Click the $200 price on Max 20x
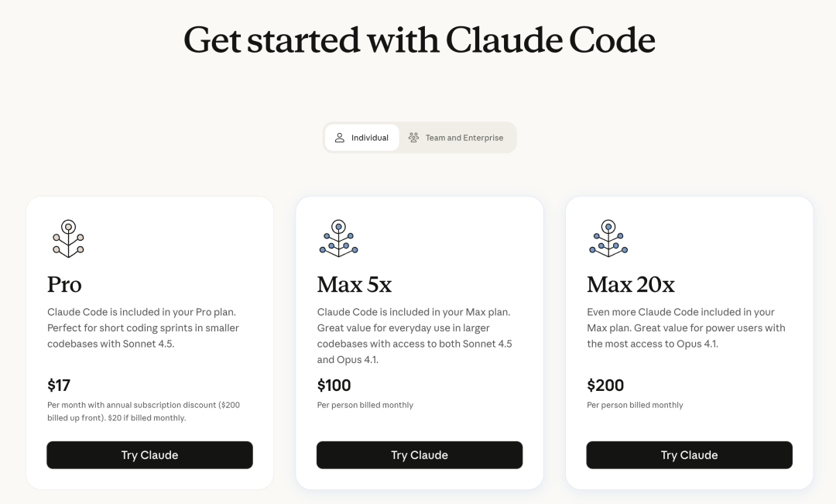 (605, 385)
